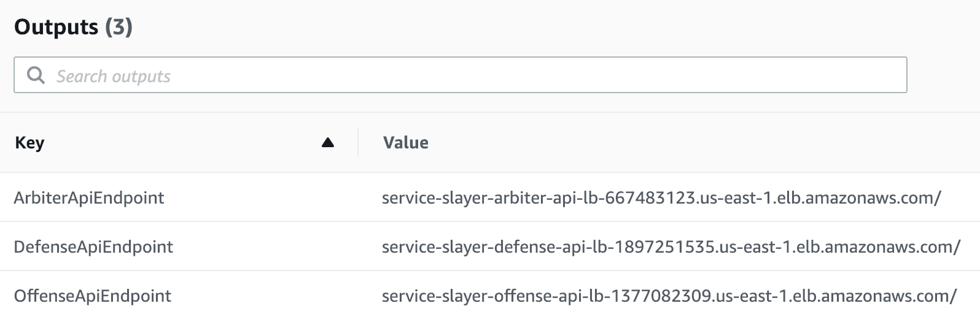
Task: Click the magnifying glass search icon
Action: pos(36,75)
